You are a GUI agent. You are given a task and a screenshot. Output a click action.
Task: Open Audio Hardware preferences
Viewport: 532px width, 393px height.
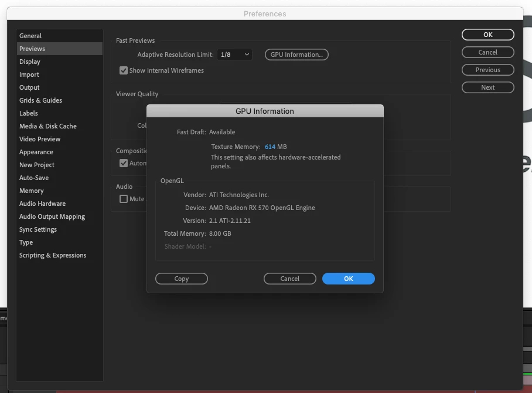point(59,204)
